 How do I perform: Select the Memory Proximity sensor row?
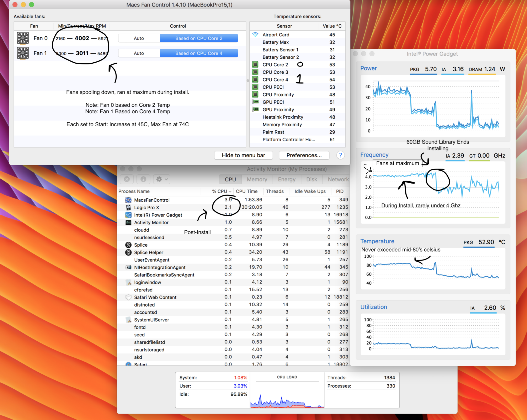pyautogui.click(x=297, y=125)
